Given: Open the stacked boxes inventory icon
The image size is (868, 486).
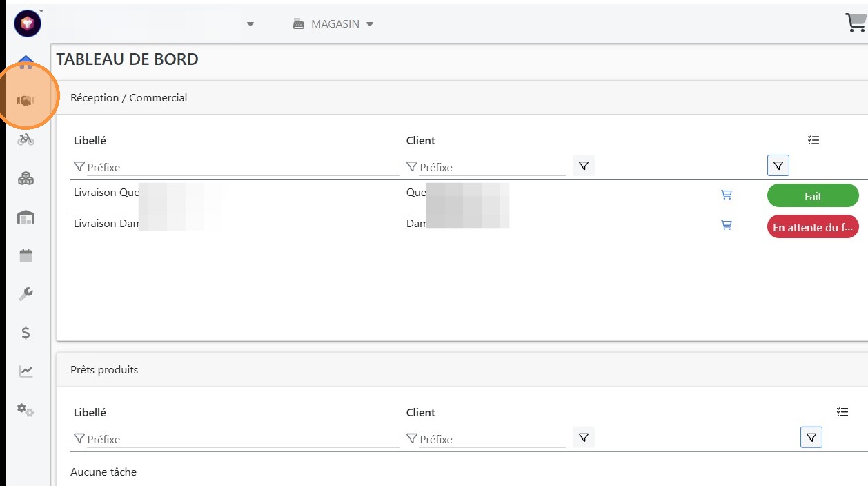Looking at the screenshot, I should click(x=26, y=179).
